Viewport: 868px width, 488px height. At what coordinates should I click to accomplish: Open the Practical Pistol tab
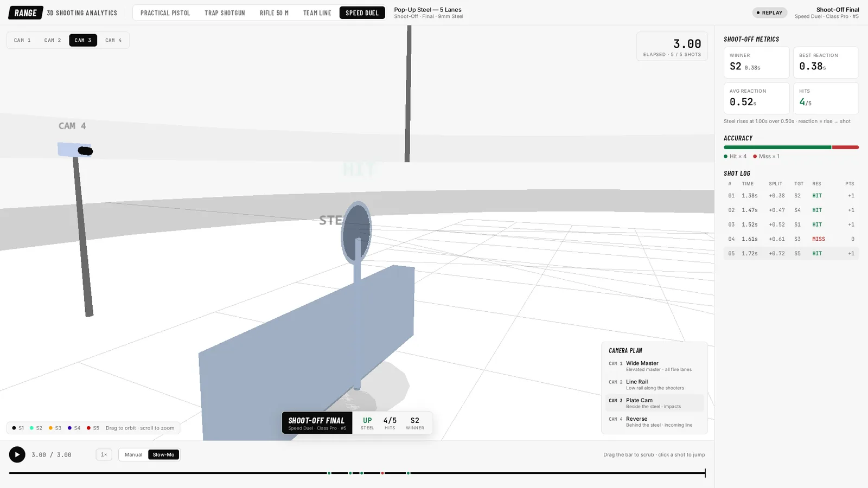coord(165,12)
